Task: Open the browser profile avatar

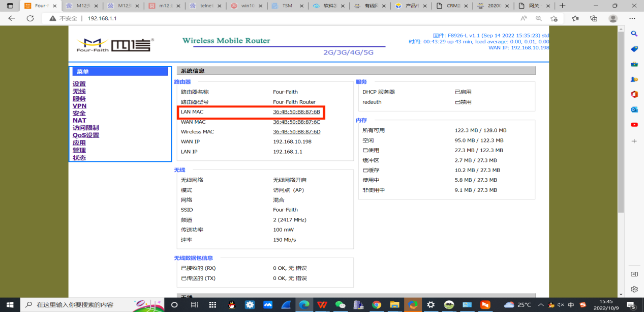Action: 613,18
